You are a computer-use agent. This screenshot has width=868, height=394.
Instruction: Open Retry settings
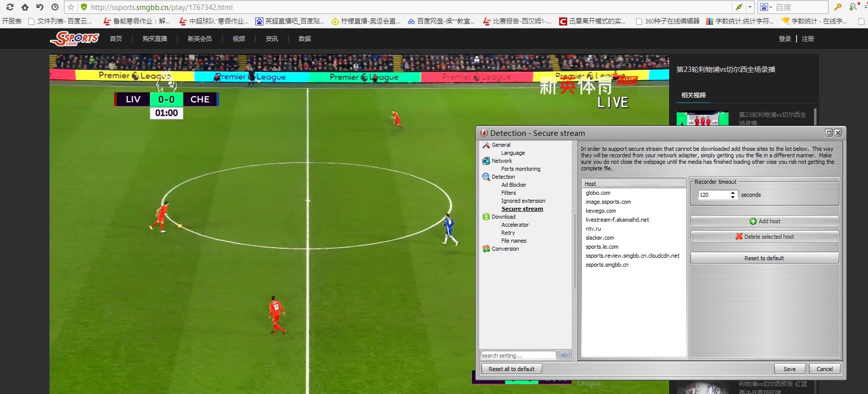(x=508, y=233)
